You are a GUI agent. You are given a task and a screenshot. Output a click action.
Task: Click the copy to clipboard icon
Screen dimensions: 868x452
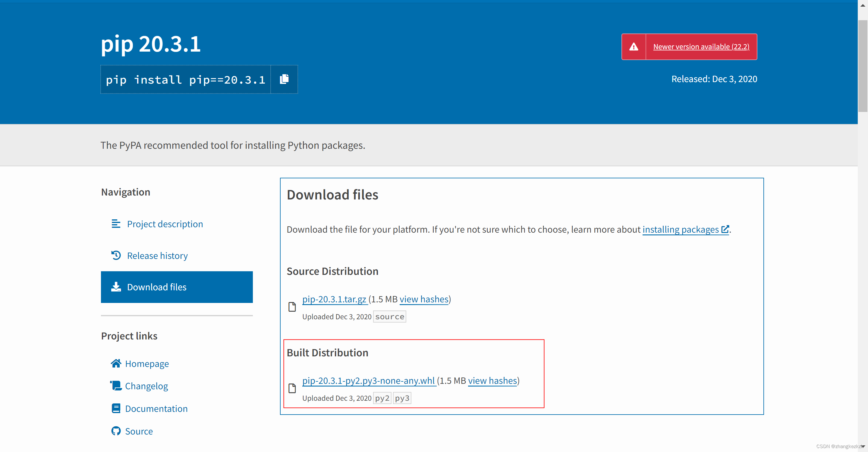(x=284, y=79)
